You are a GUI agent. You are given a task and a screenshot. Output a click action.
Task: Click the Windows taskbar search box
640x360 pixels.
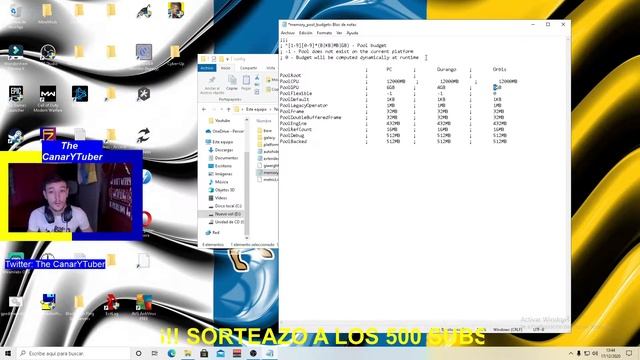click(x=73, y=353)
